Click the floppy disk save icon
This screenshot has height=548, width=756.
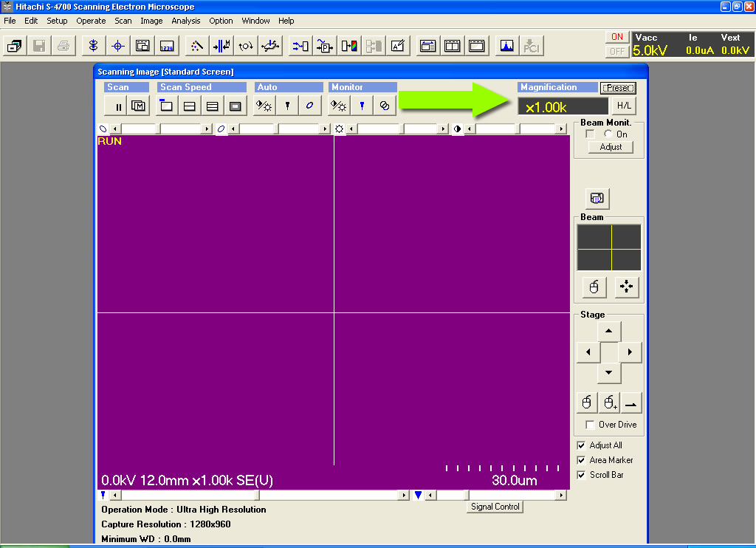pos(39,46)
